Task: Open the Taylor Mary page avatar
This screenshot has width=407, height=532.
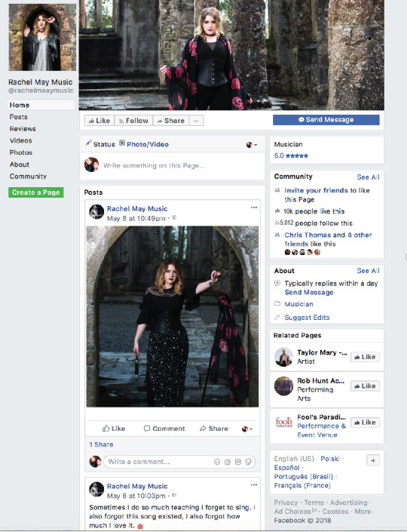Action: pos(283,357)
